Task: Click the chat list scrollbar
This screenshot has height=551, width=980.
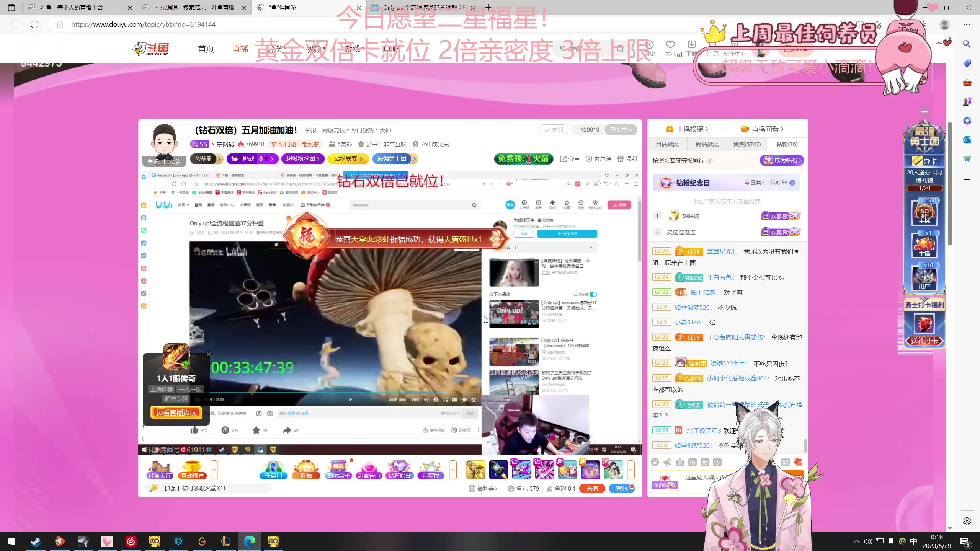Action: 805,445
